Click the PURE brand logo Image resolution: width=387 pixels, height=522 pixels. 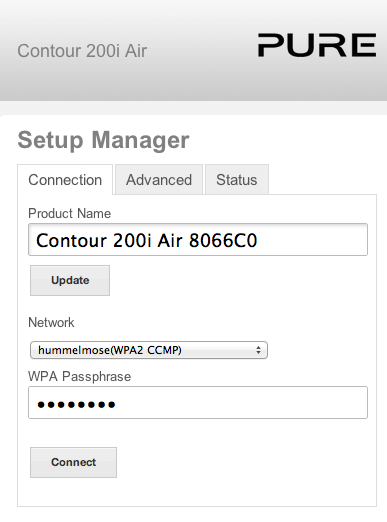click(x=317, y=45)
